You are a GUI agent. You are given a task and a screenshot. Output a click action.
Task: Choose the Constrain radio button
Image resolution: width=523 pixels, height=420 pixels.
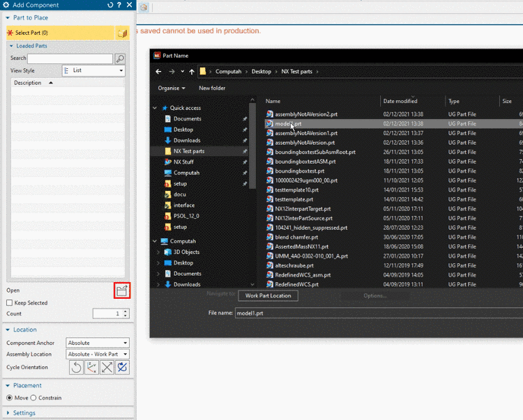click(33, 398)
